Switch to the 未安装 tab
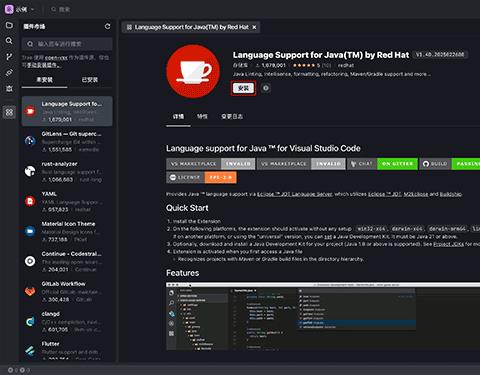The image size is (480, 375). tap(44, 80)
